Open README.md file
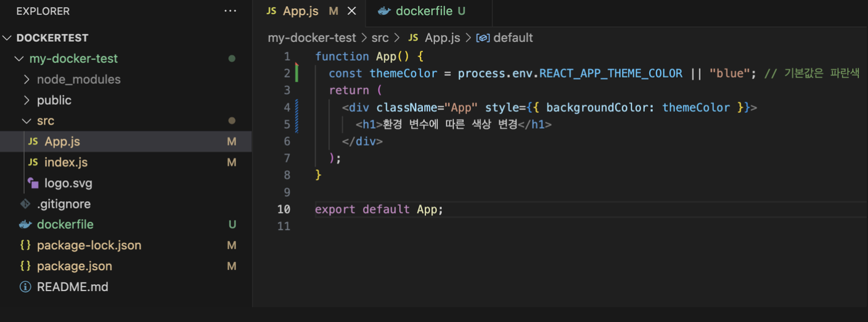The width and height of the screenshot is (868, 322). (x=126, y=287)
